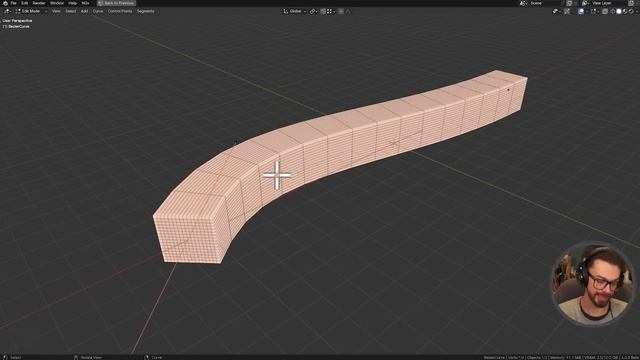This screenshot has height=360, width=640.
Task: Switch to solid shading
Action: pos(619,11)
